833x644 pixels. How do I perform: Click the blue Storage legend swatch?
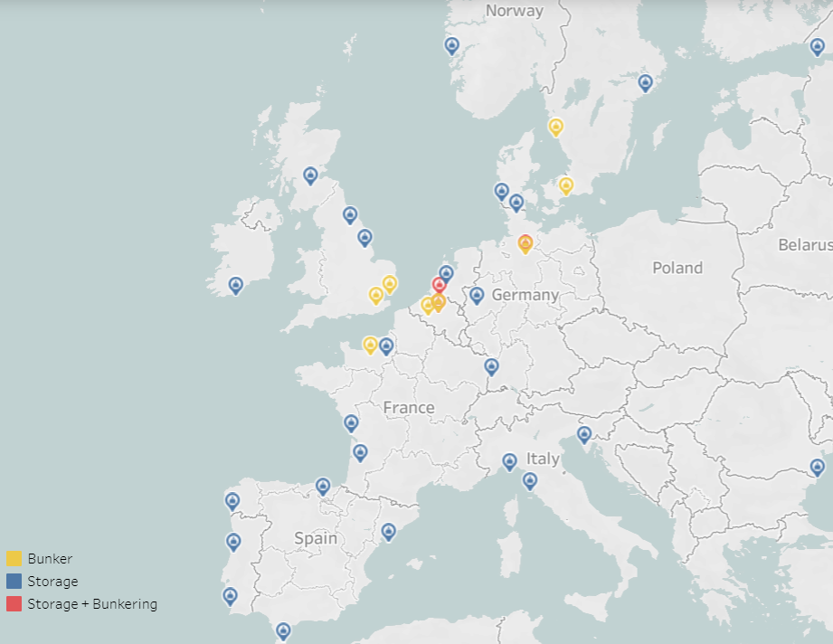coord(14,582)
